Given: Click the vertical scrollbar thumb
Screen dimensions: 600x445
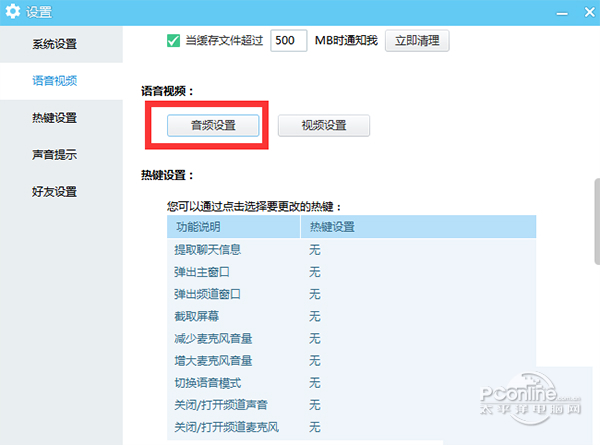Looking at the screenshot, I should [597, 221].
